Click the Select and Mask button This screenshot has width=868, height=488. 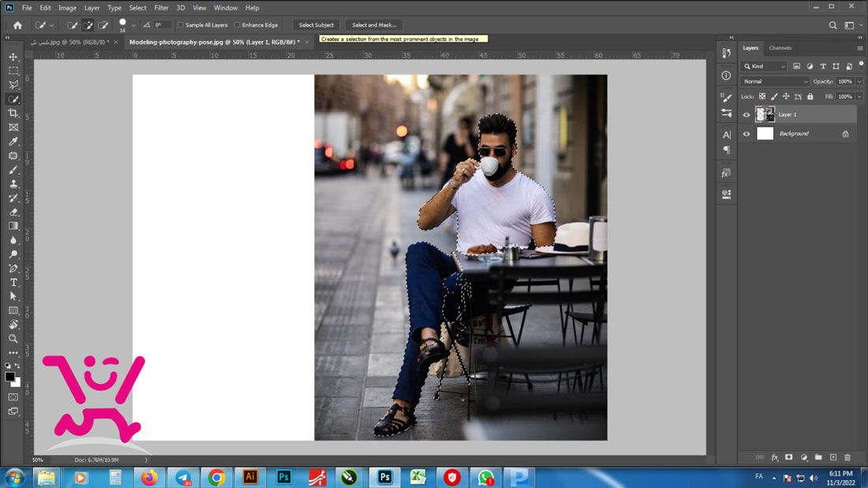point(374,25)
